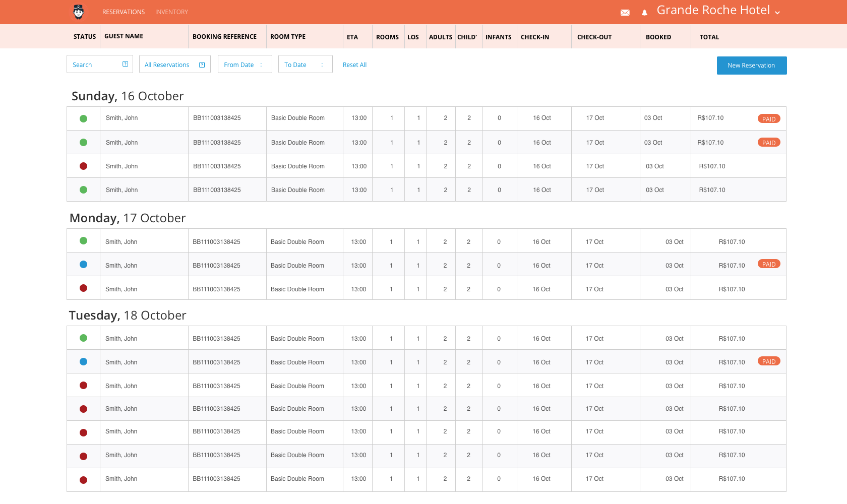Click the INFANTS column header
Viewport: 847px width, 504px height.
coord(499,37)
